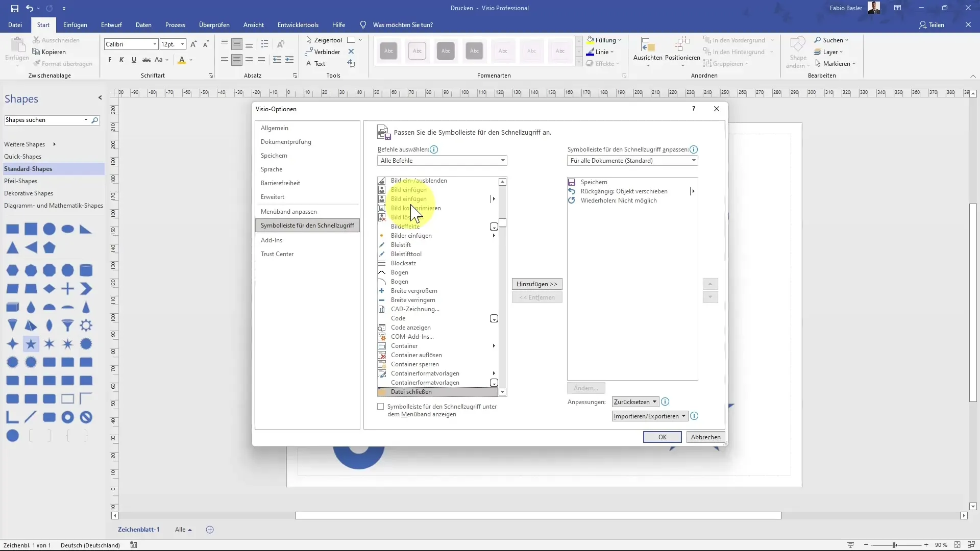Click the Speichern icon in title bar
The width and height of the screenshot is (980, 551).
click(14, 8)
